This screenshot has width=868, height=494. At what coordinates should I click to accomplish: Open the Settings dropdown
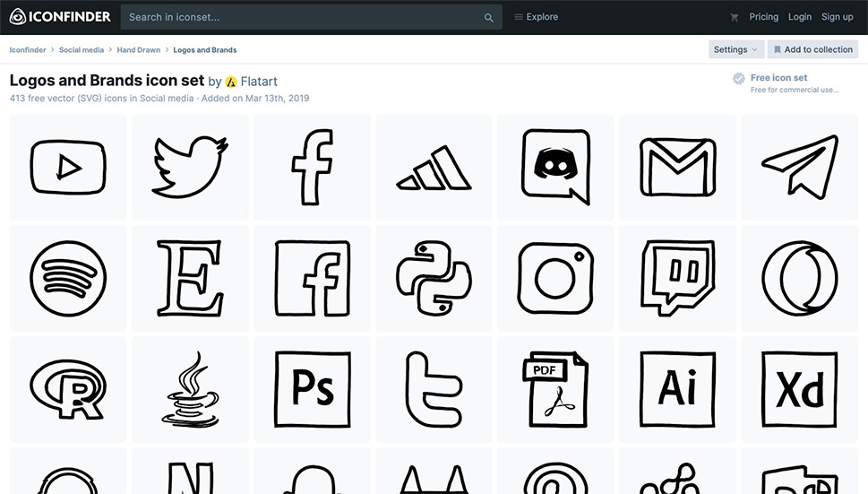[735, 49]
